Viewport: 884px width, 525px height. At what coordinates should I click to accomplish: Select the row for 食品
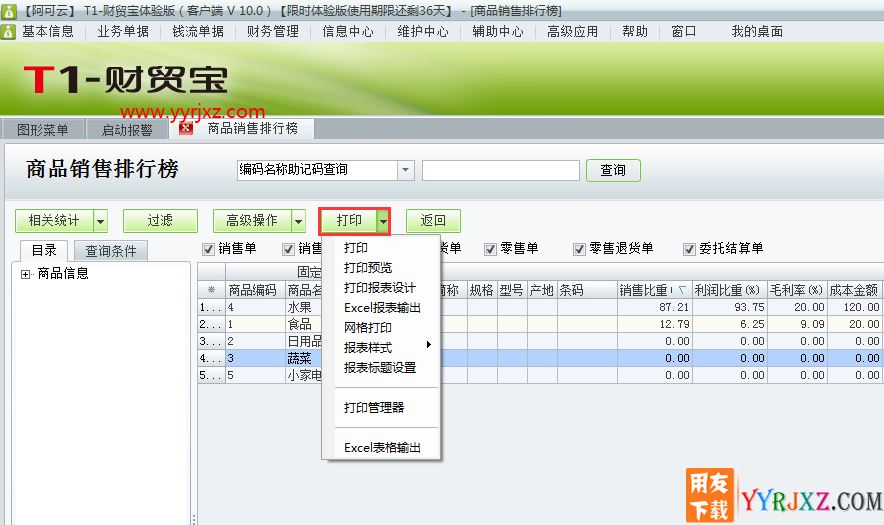point(539,324)
